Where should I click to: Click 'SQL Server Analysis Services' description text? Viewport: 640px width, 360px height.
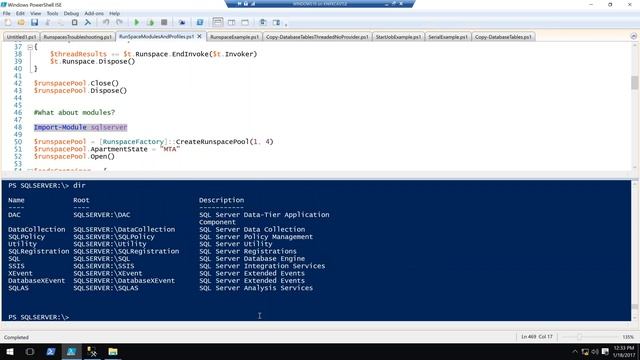pyautogui.click(x=256, y=288)
